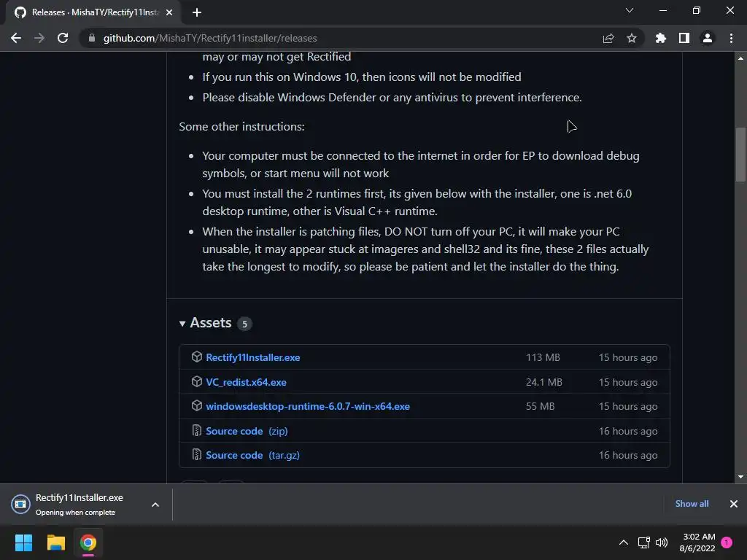747x560 pixels.
Task: Download Source code zip
Action: (247, 432)
